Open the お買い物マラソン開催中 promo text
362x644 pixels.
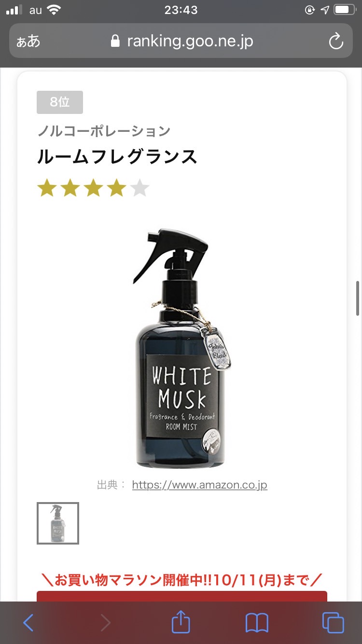point(182,579)
